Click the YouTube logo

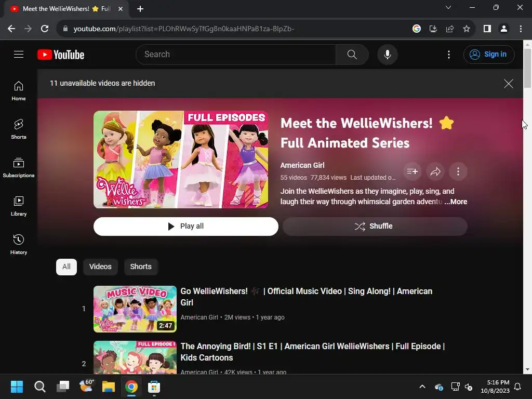pos(61,55)
